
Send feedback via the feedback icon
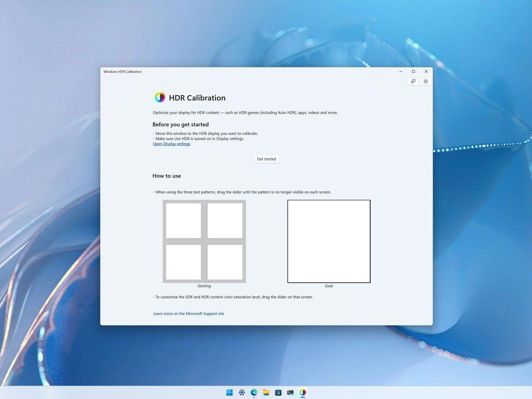tap(413, 81)
